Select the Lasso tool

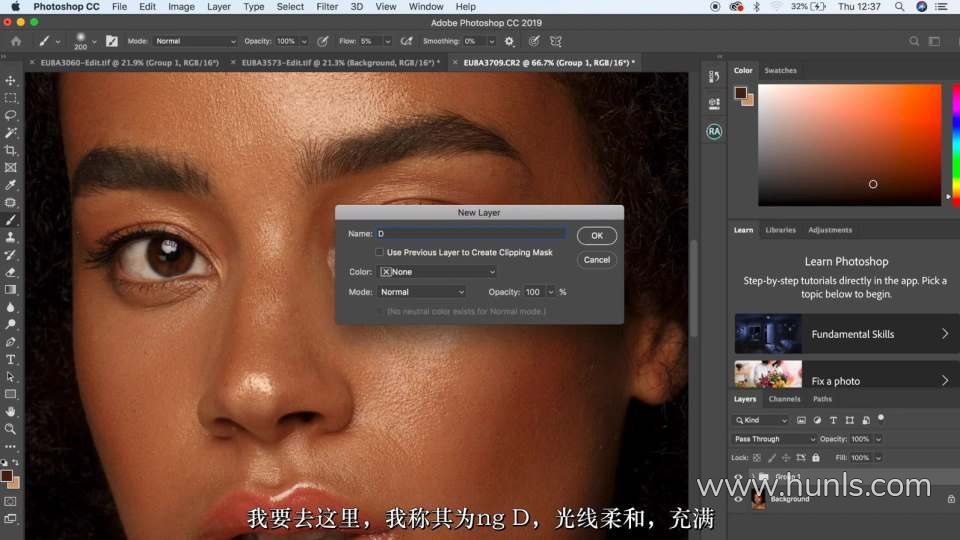click(x=11, y=115)
